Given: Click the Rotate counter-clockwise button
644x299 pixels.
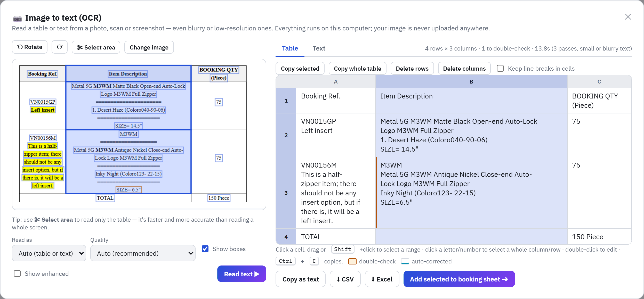Looking at the screenshot, I should point(30,47).
